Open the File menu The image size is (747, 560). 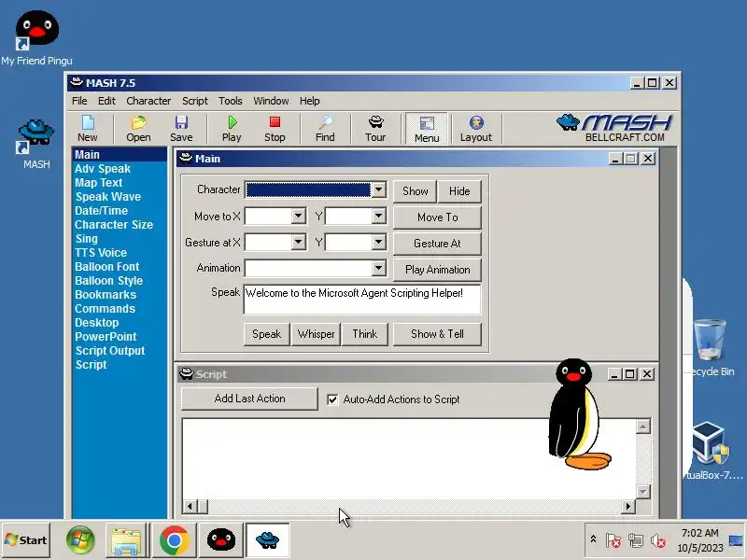(79, 101)
